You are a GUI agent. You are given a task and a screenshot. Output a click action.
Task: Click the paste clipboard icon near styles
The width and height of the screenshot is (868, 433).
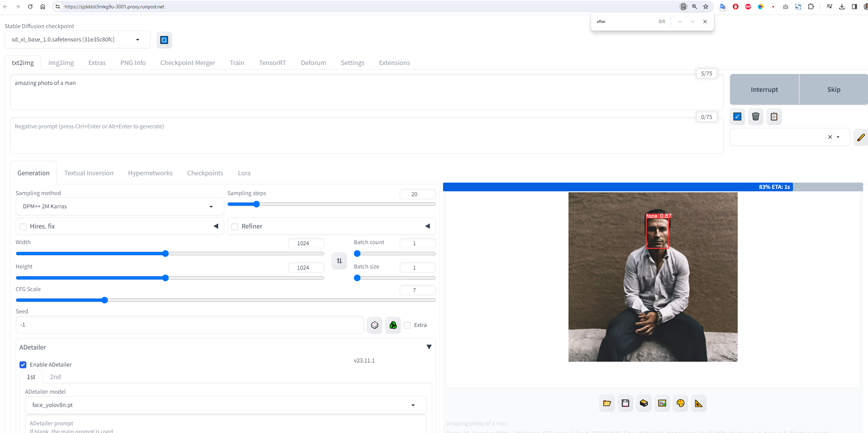pos(774,117)
